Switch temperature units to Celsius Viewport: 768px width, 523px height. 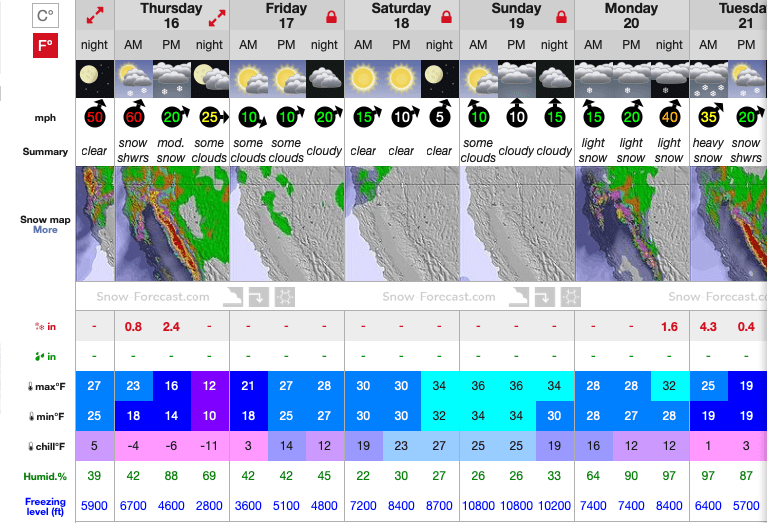[x=45, y=16]
